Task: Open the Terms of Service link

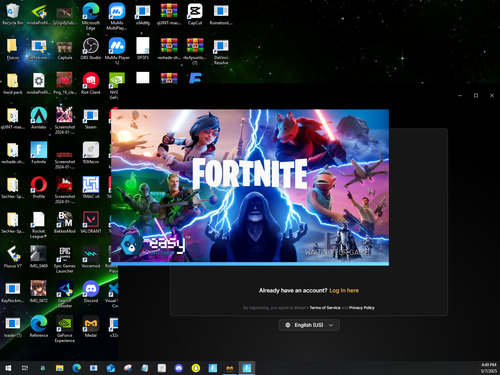Action: (x=325, y=308)
